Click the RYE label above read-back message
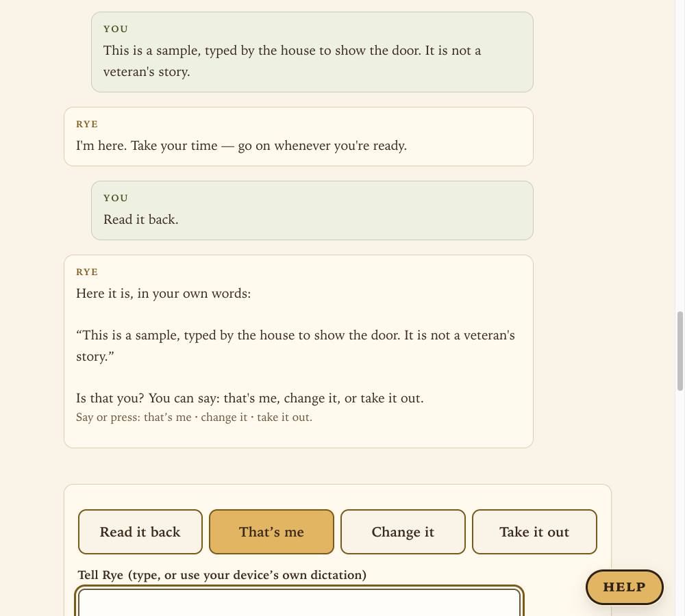This screenshot has width=685, height=616. [x=87, y=272]
